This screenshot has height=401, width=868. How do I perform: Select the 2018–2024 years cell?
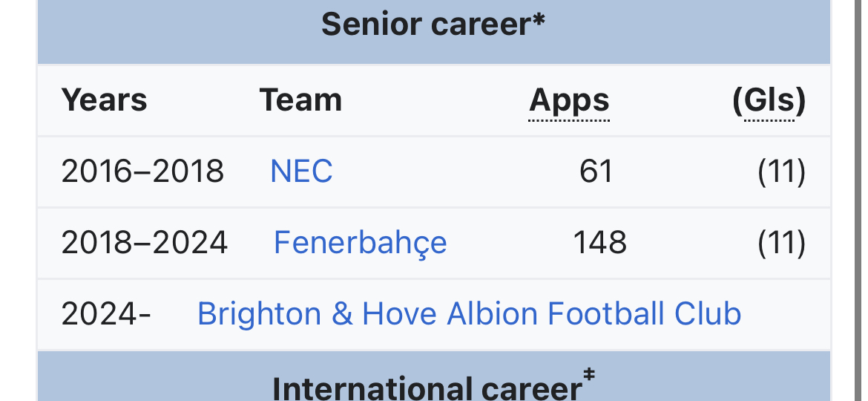144,243
